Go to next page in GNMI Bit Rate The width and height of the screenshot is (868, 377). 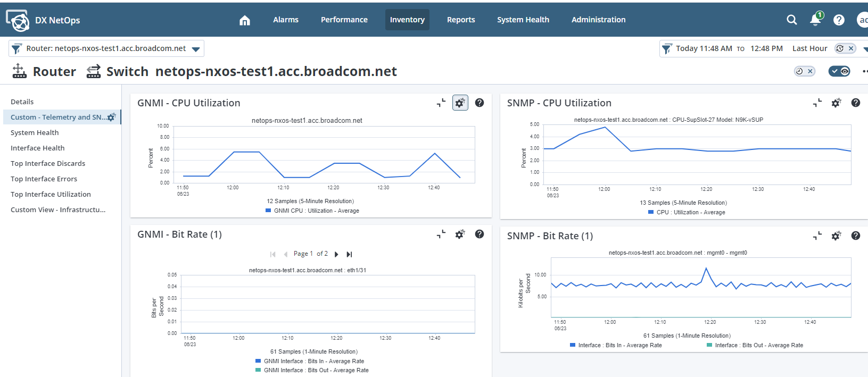[336, 254]
